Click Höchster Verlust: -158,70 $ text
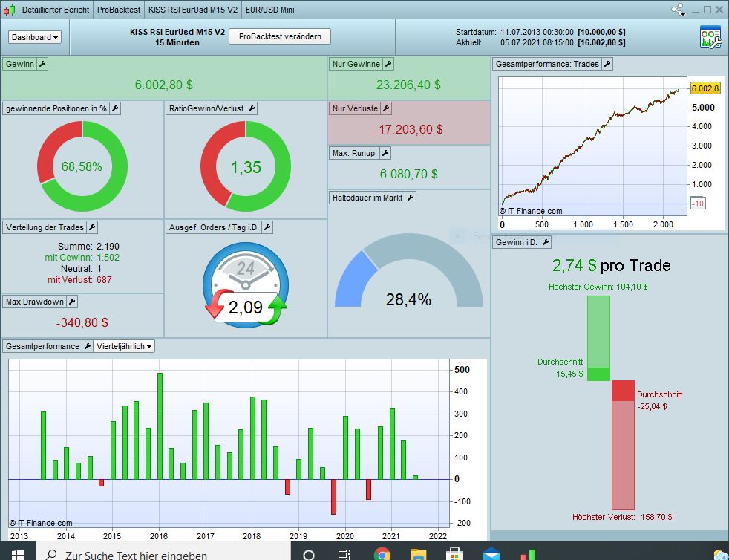729x560 pixels. (622, 517)
